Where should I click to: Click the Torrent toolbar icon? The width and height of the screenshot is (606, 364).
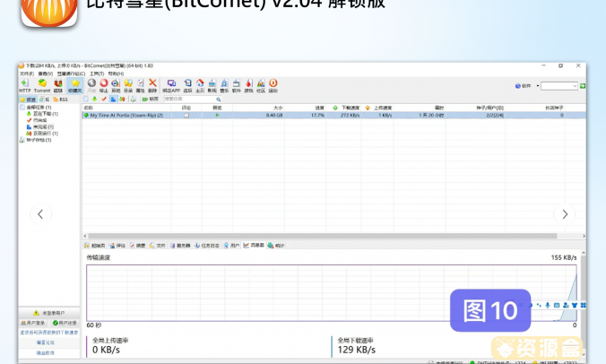point(42,85)
